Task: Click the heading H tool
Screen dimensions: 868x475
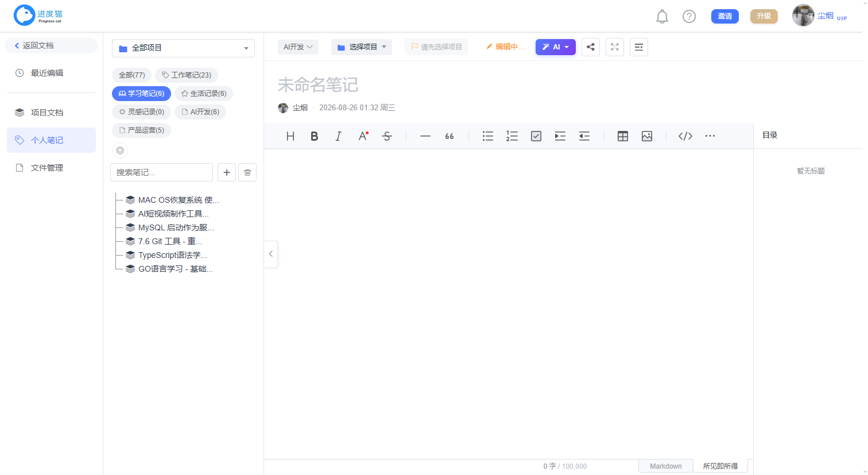Action: click(290, 136)
